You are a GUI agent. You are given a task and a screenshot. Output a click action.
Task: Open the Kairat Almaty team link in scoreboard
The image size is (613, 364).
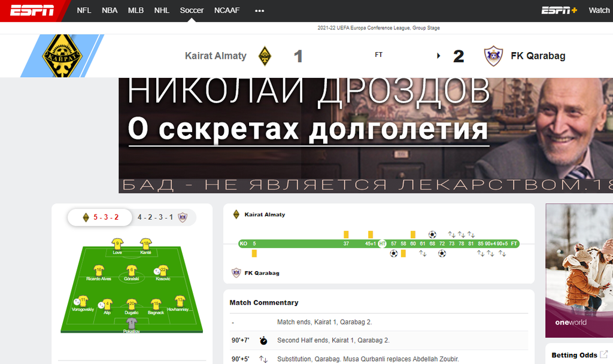click(216, 56)
